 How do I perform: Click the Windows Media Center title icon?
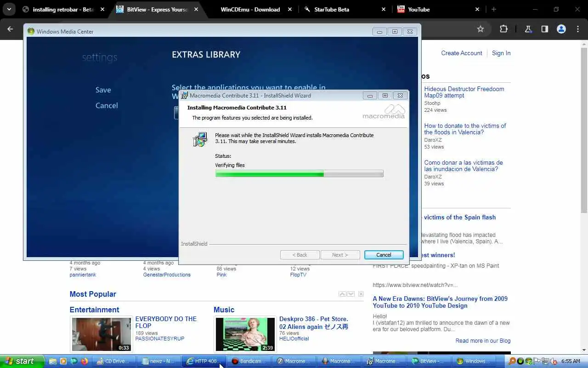point(31,31)
